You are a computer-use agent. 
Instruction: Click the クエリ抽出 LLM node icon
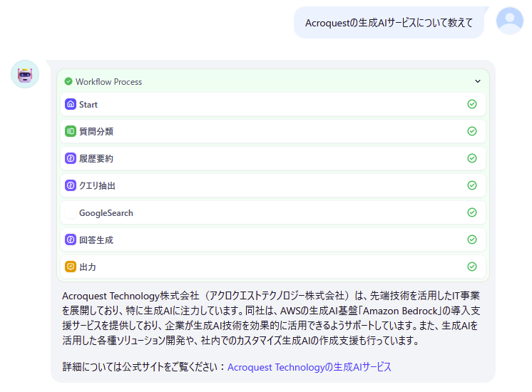click(x=70, y=185)
